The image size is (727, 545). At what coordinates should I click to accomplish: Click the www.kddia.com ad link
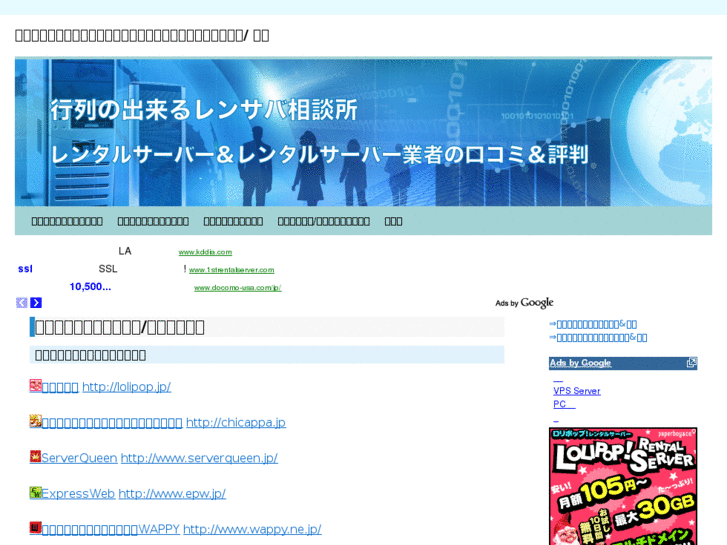[x=205, y=252]
